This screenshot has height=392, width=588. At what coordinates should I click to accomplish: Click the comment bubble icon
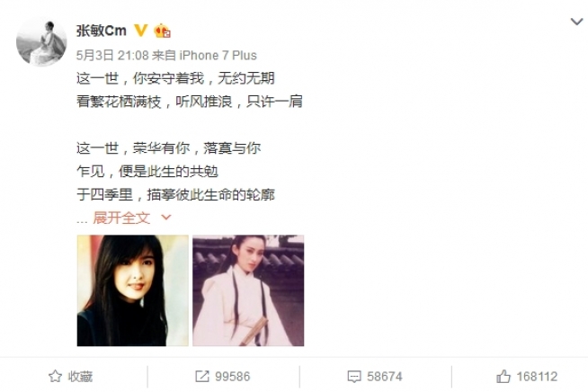point(354,377)
